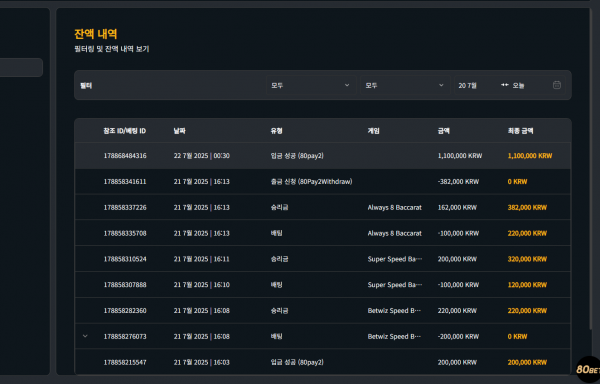Open the second 모두 dropdown filter
The image size is (600, 384).
click(x=405, y=85)
